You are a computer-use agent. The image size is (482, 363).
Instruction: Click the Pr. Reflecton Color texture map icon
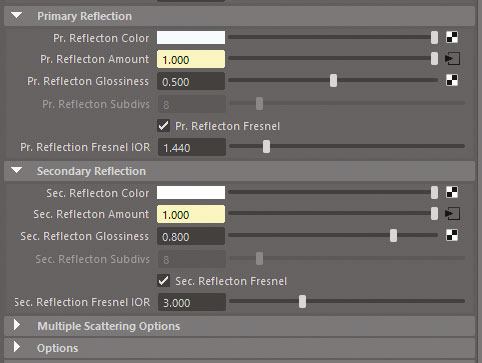pyautogui.click(x=452, y=37)
